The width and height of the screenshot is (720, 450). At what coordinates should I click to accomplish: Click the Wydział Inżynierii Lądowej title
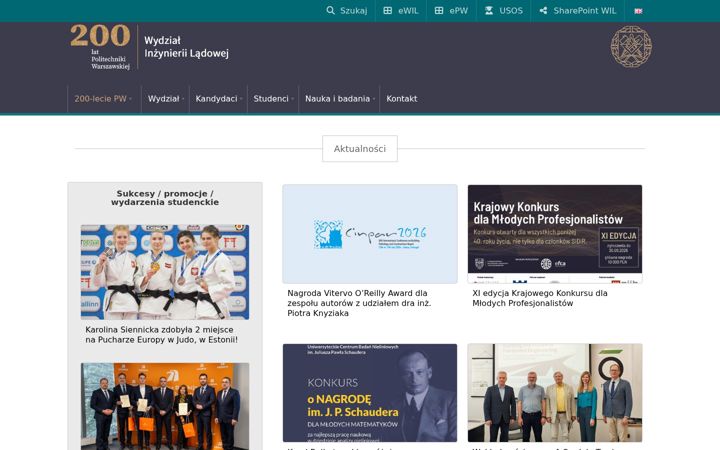(186, 47)
